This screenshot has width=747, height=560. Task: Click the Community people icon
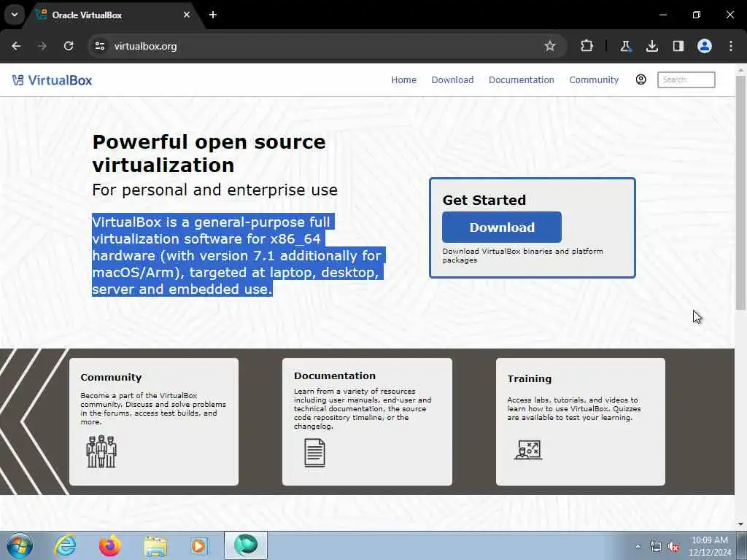click(x=101, y=451)
